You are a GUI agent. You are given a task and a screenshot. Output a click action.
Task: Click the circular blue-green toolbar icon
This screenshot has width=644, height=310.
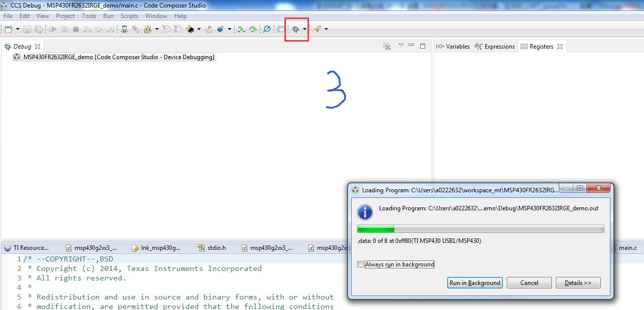pos(266,30)
